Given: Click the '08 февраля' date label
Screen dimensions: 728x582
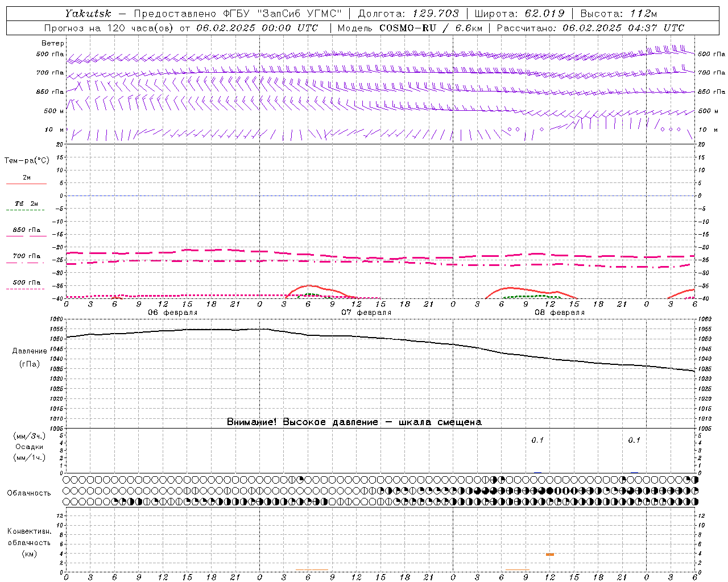Looking at the screenshot, I should (560, 313).
